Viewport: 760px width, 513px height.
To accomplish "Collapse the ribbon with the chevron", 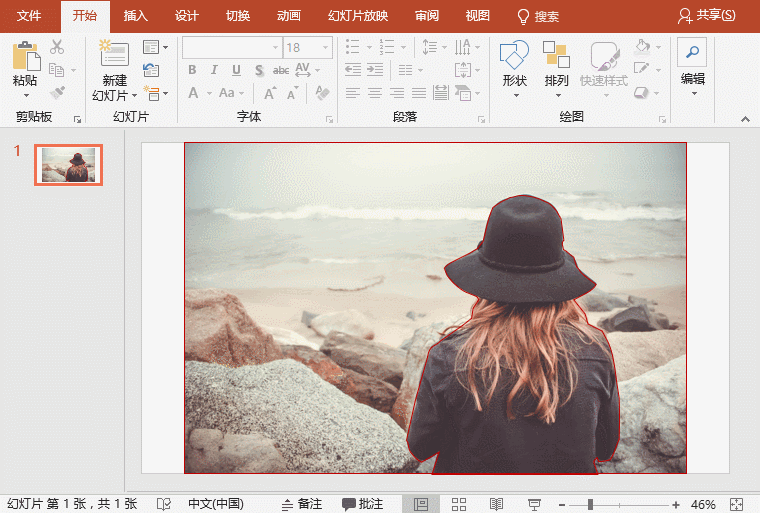I will click(x=745, y=117).
